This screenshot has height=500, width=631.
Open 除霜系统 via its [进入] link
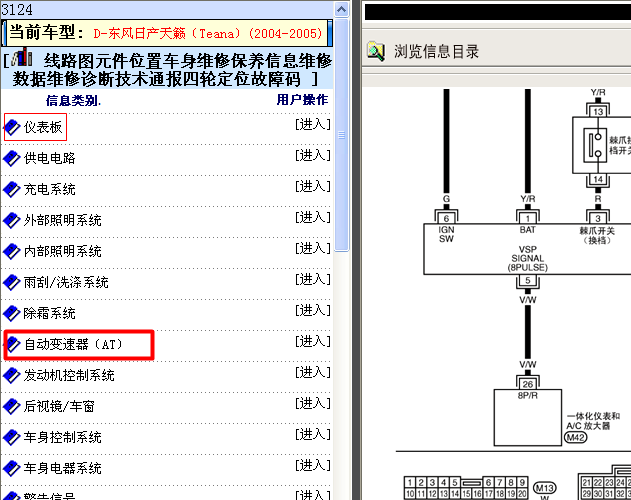point(313,310)
